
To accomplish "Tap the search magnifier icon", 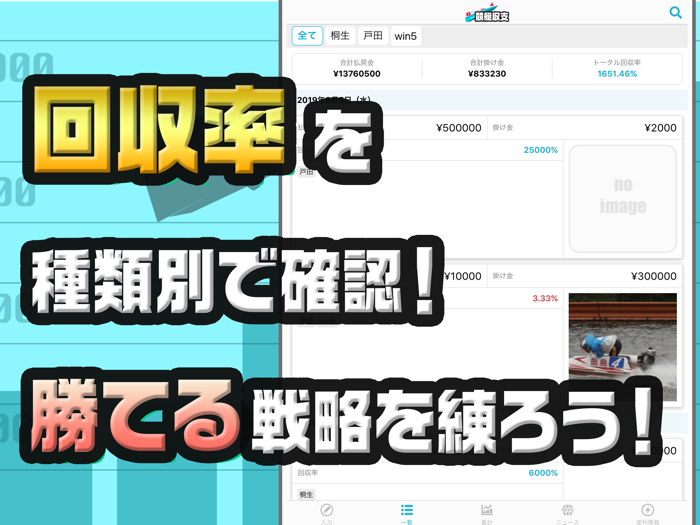I will (675, 12).
